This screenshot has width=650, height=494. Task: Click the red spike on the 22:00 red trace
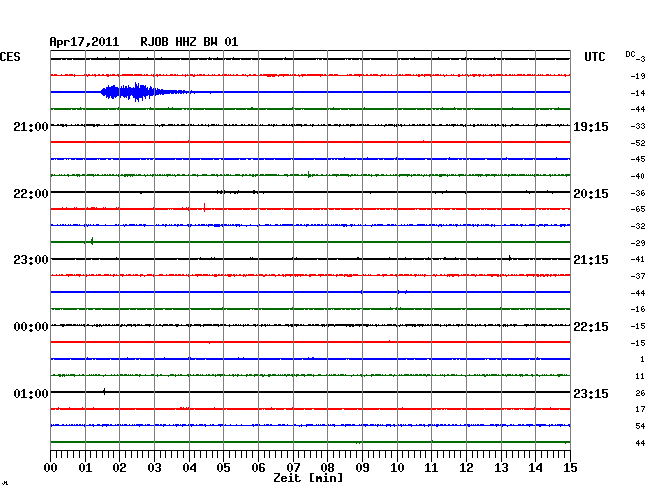(x=204, y=207)
